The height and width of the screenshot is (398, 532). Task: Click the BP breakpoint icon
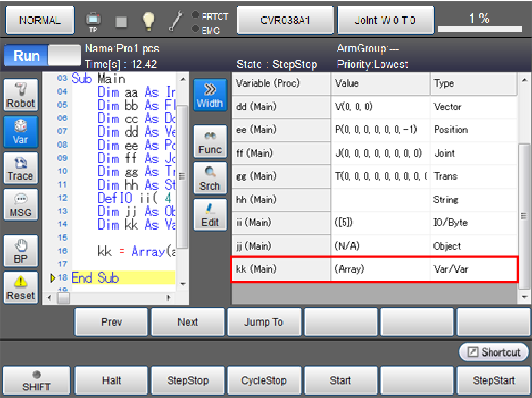coord(21,251)
